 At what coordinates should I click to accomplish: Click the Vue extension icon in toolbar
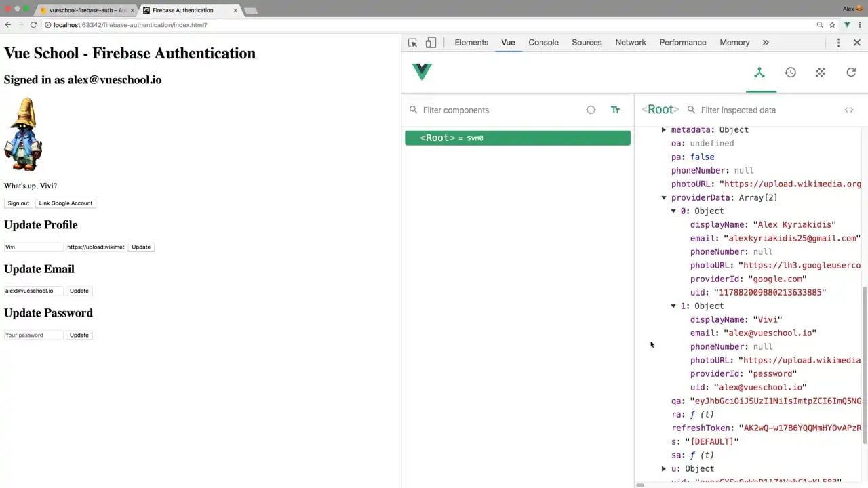pyautogui.click(x=847, y=25)
